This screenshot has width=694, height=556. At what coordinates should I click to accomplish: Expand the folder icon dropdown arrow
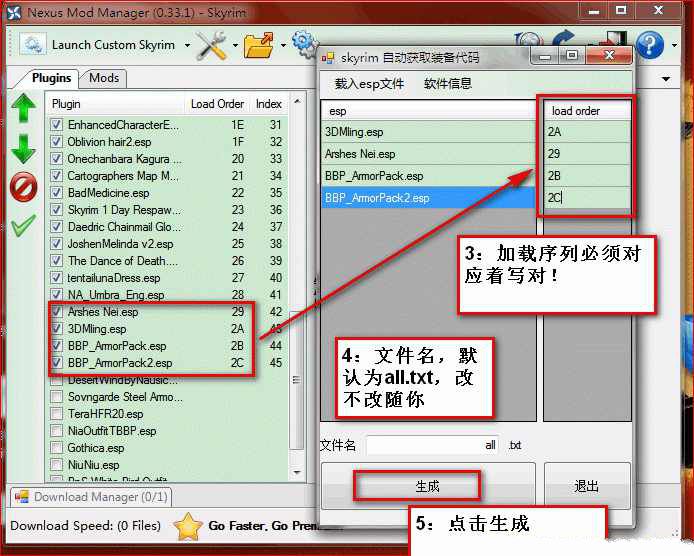[x=283, y=45]
